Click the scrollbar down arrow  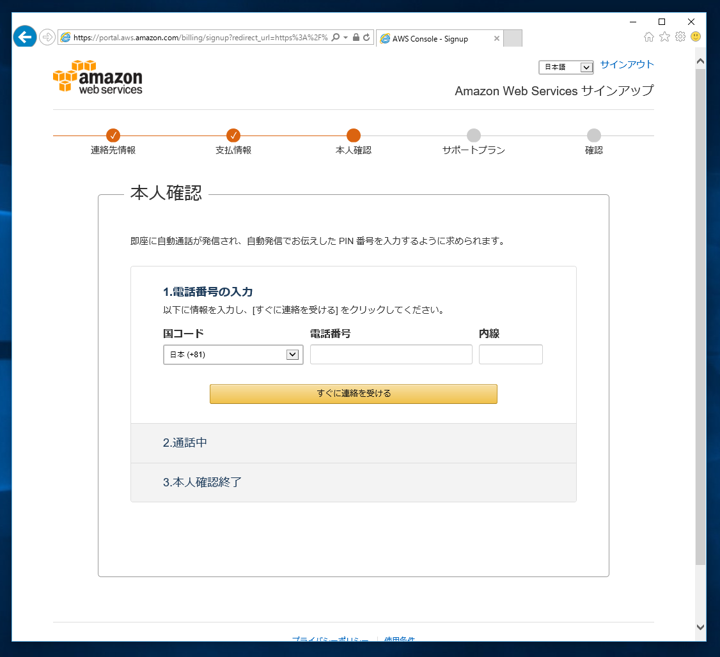700,627
